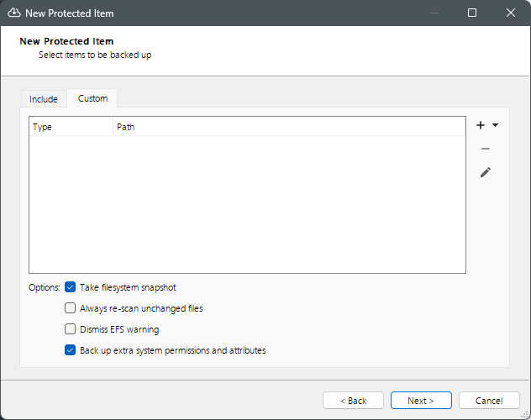Select the Custom tab
The image size is (531, 420).
click(x=92, y=98)
